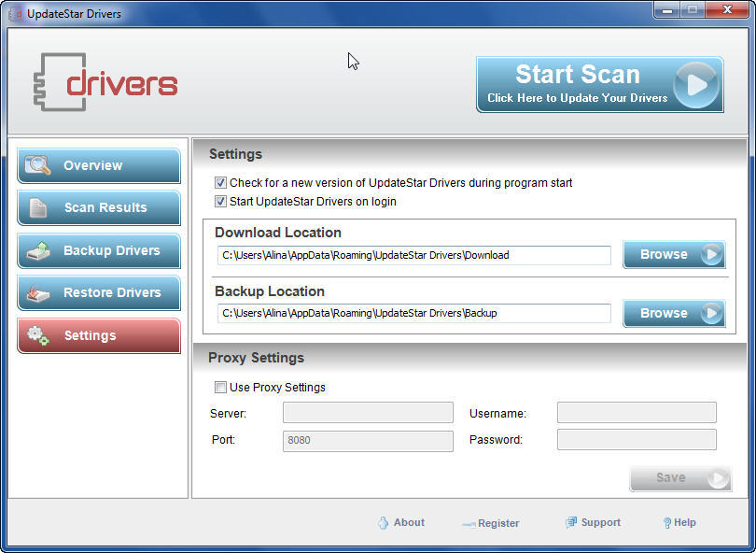
Task: Open the Scan Results section label
Action: click(x=105, y=207)
